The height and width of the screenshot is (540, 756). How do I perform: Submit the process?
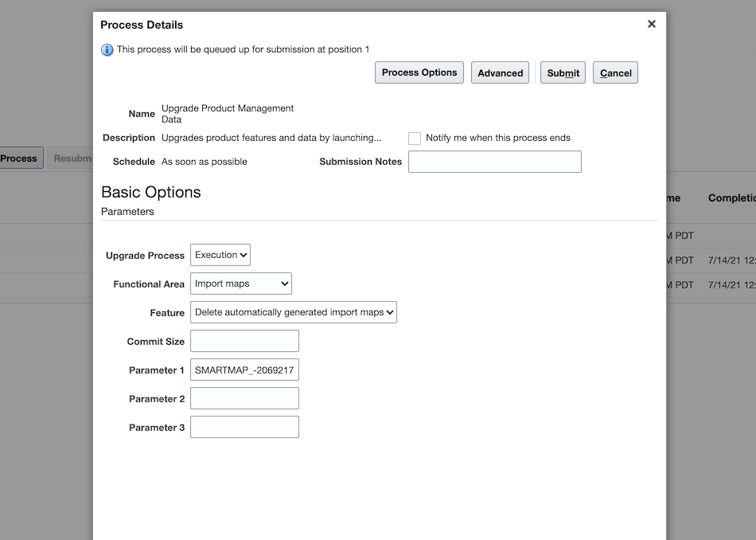tap(563, 72)
